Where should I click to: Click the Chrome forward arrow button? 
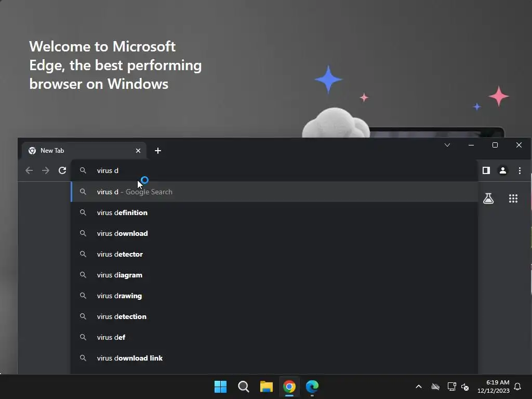click(x=46, y=170)
